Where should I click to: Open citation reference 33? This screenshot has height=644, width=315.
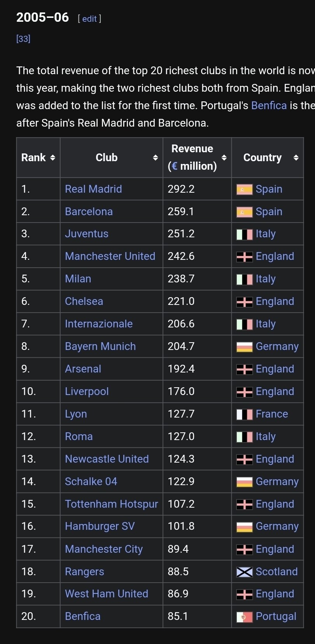coord(23,38)
